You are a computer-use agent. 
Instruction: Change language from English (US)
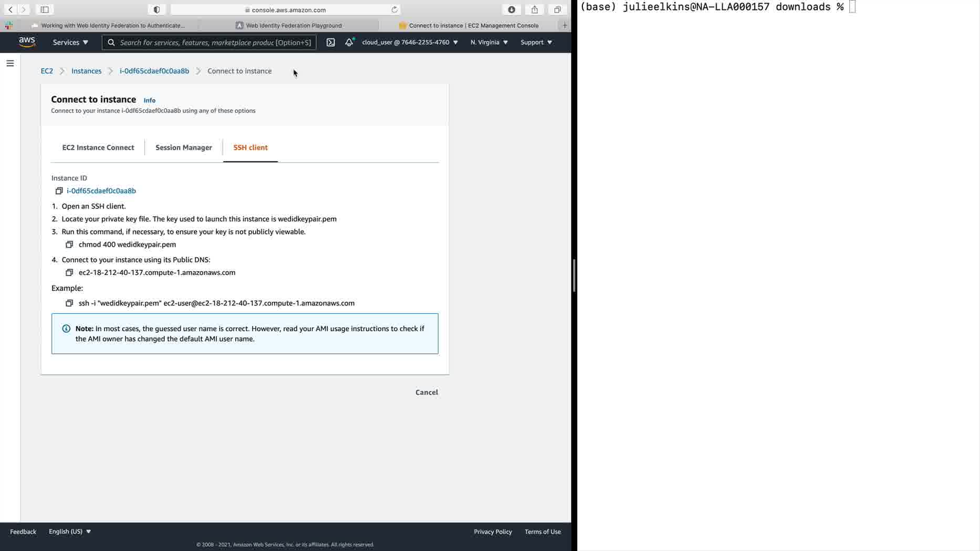point(70,532)
